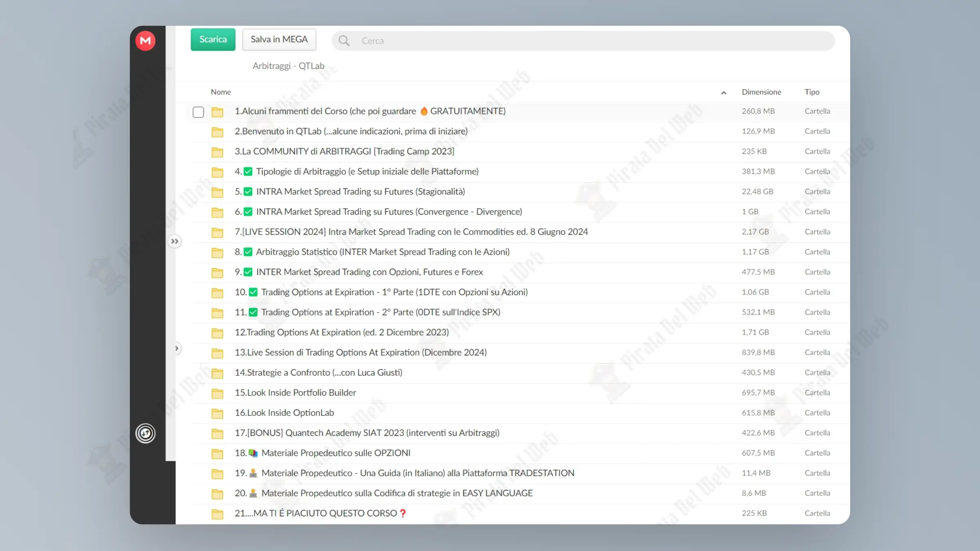Click the search magnifier icon

[x=344, y=41]
